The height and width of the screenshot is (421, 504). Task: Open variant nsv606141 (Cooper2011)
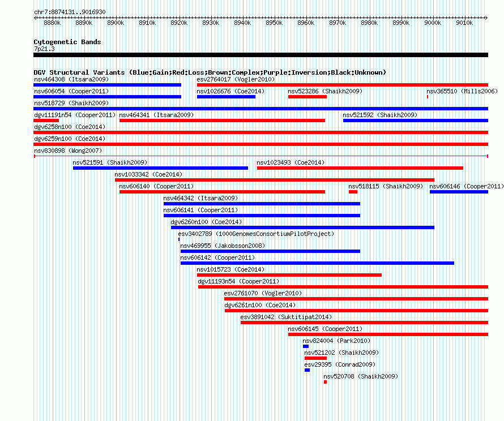pos(200,210)
